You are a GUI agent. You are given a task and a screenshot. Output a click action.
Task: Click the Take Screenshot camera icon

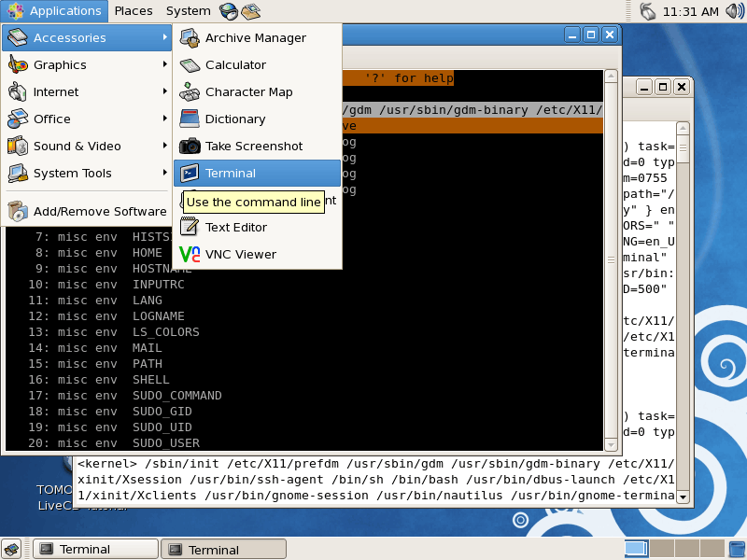[190, 147]
